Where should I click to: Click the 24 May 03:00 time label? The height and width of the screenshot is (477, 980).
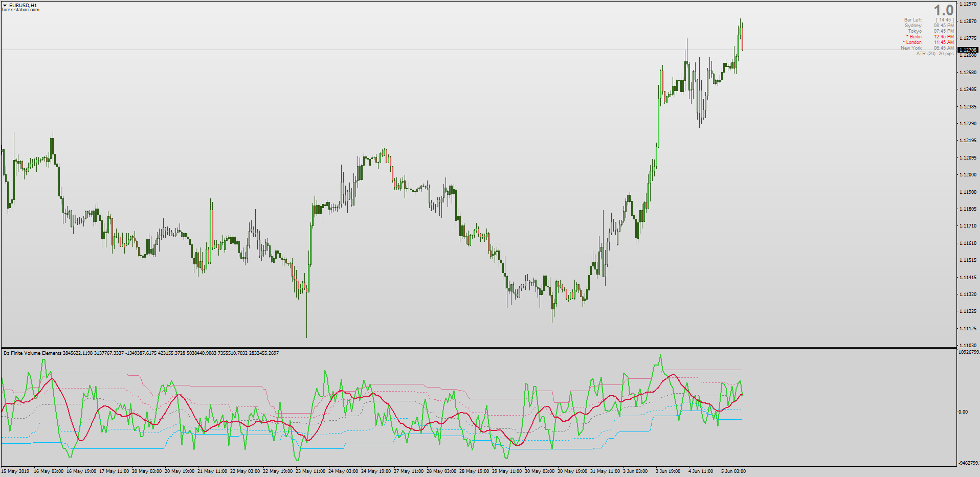pos(343,471)
